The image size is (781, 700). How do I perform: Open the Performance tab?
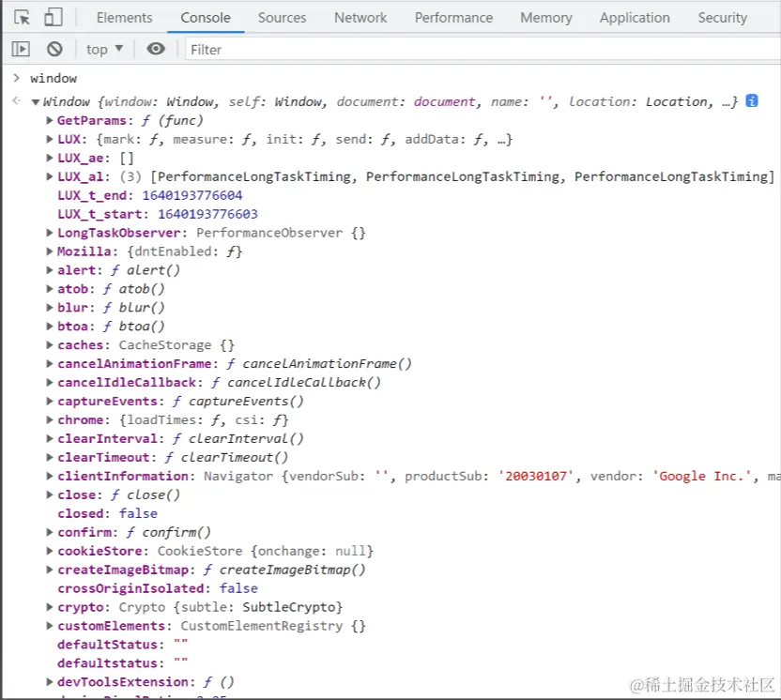[x=453, y=18]
